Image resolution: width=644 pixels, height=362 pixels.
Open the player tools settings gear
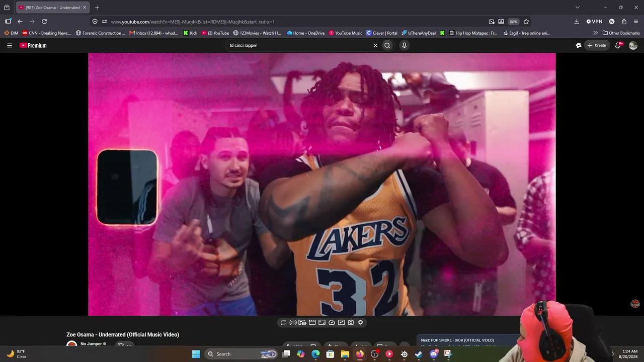[360, 322]
